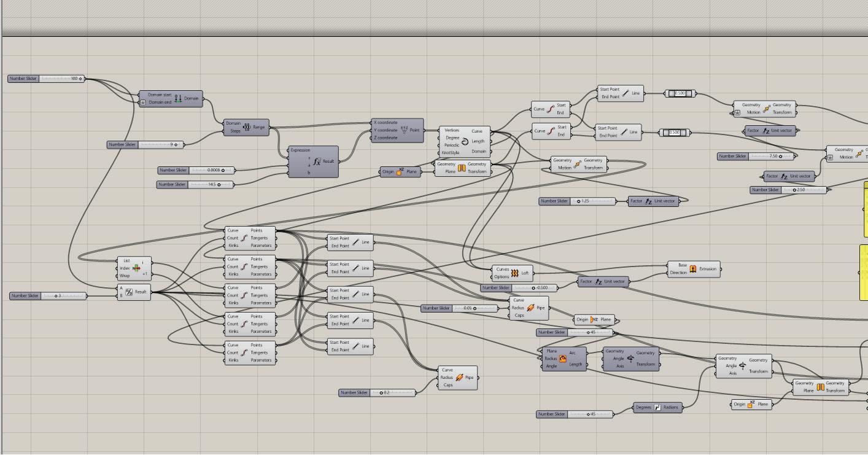
Task: Click Unit vector Z icon fed by -0.500 slider
Action: 599,282
